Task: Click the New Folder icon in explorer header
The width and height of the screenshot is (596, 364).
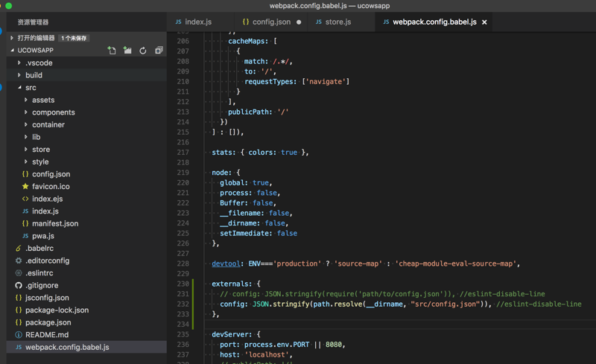Action: 127,51
